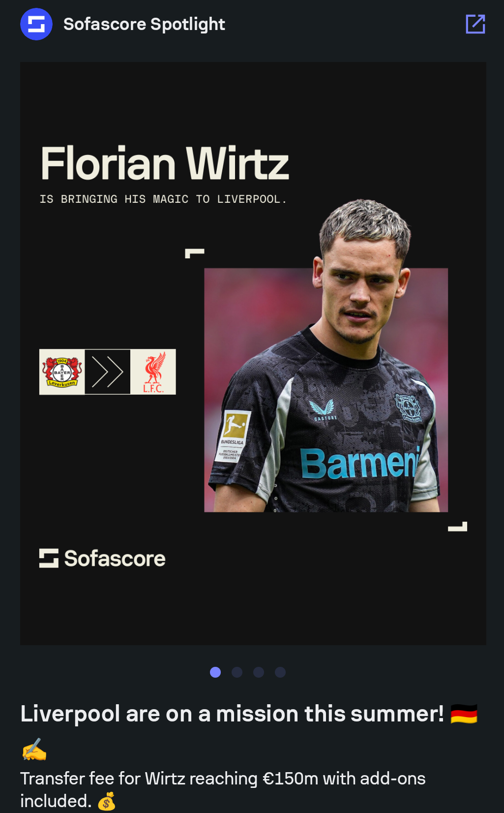This screenshot has height=813, width=504.
Task: Select the first carousel page dot
Action: (x=215, y=672)
